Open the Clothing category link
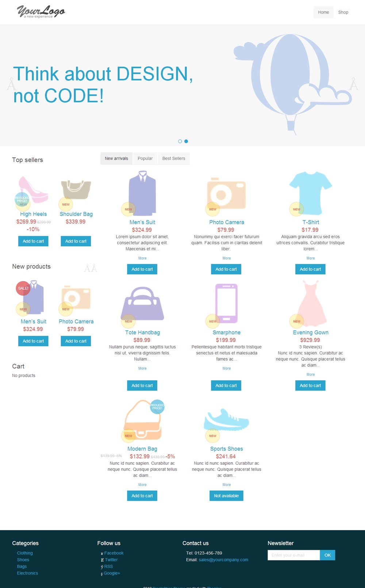 (25, 553)
